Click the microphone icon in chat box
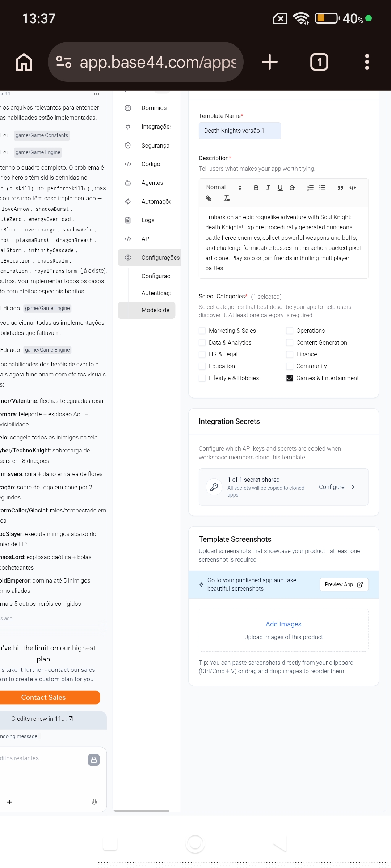 point(94,802)
